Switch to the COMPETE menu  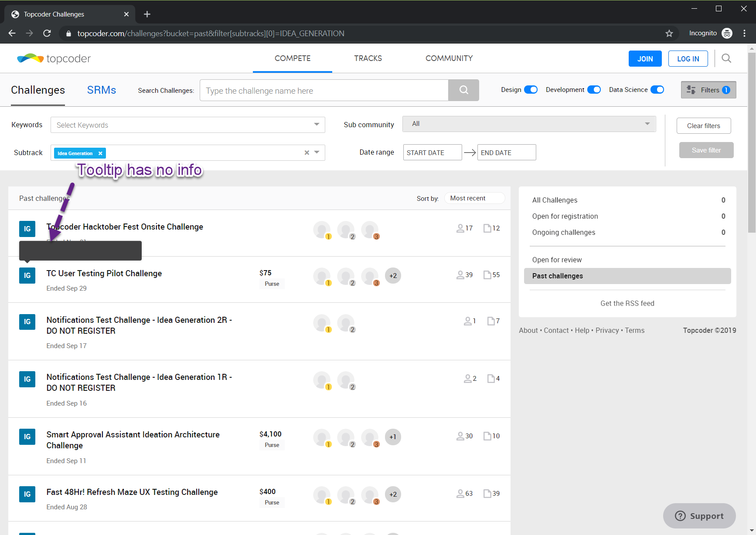293,58
